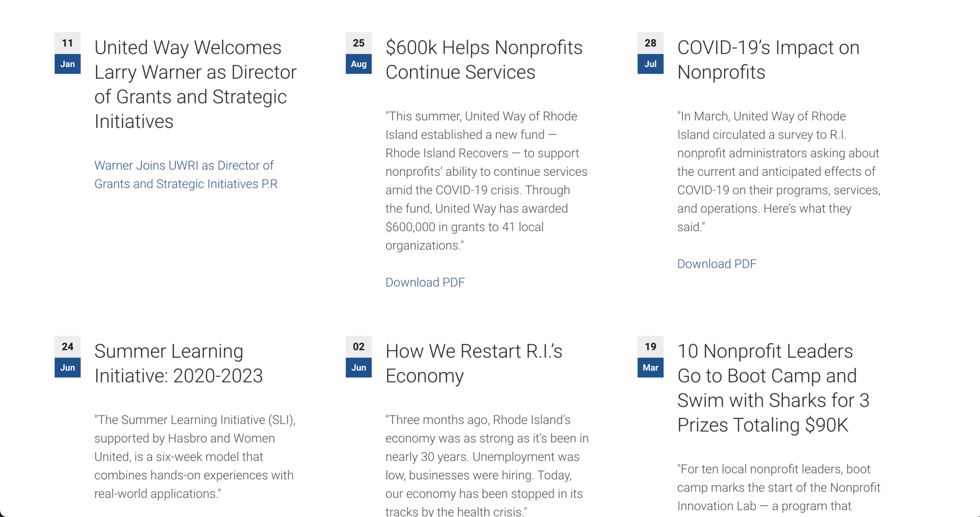Image resolution: width=980 pixels, height=517 pixels.
Task: Open the United Way Welcomes Larry Warner headline
Action: tap(195, 84)
